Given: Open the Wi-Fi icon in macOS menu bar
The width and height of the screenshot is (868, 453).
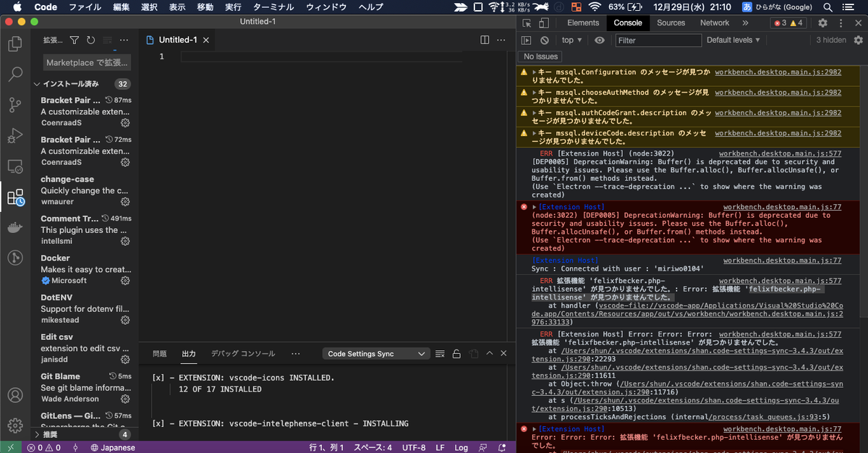Looking at the screenshot, I should tap(595, 7).
